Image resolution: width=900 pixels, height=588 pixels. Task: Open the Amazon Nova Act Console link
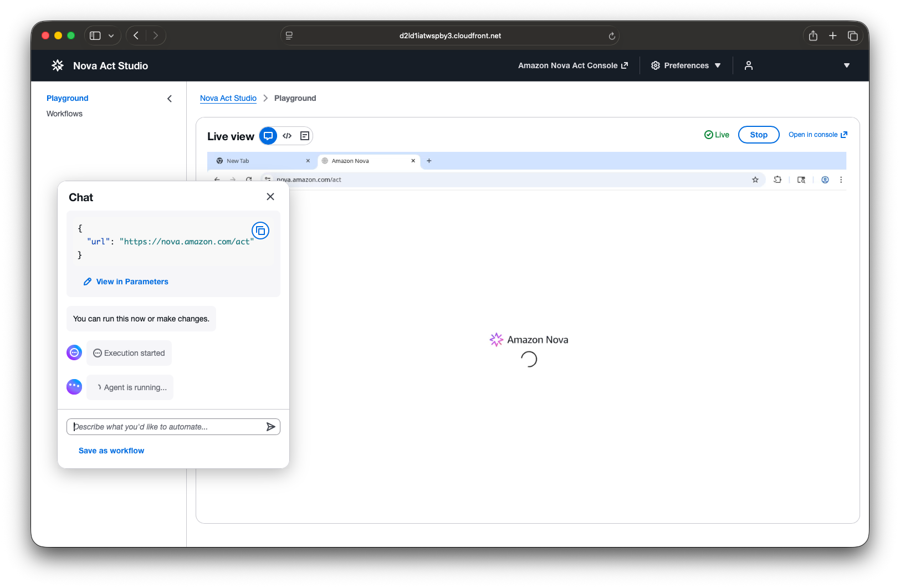[573, 65]
